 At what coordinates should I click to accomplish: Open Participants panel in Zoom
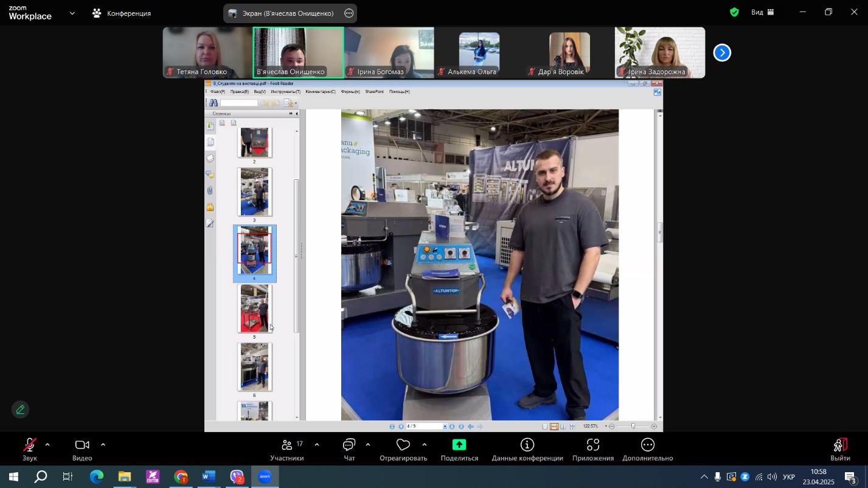(287, 451)
